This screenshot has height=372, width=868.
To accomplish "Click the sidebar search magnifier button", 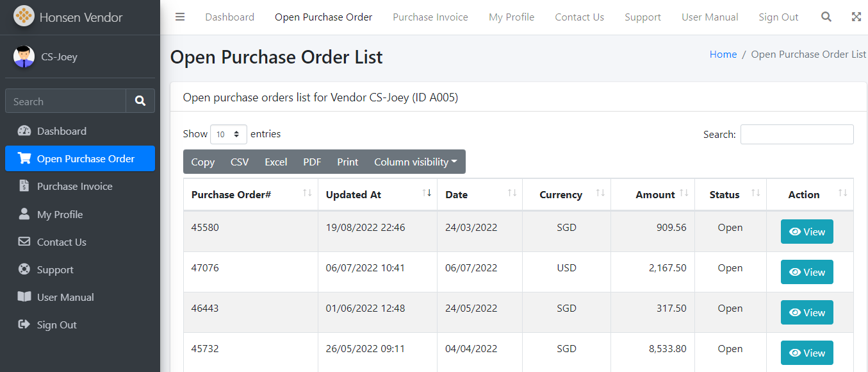I will coord(140,101).
